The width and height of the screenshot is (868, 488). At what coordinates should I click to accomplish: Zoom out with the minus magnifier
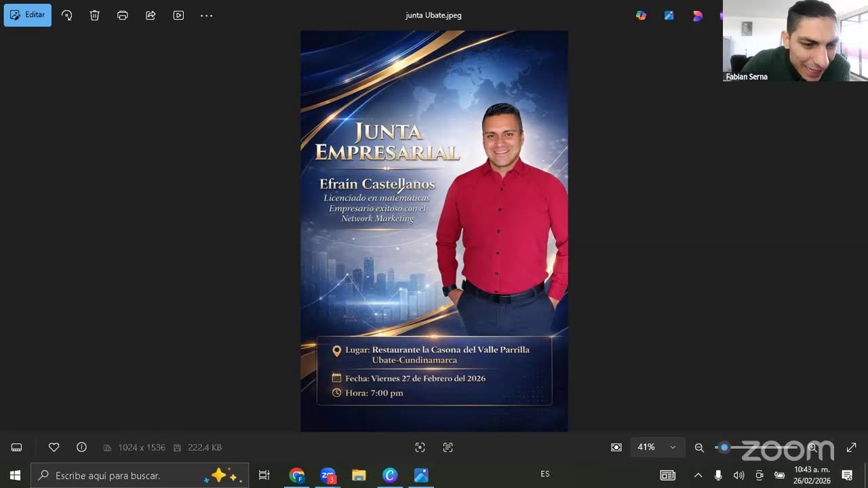point(699,447)
